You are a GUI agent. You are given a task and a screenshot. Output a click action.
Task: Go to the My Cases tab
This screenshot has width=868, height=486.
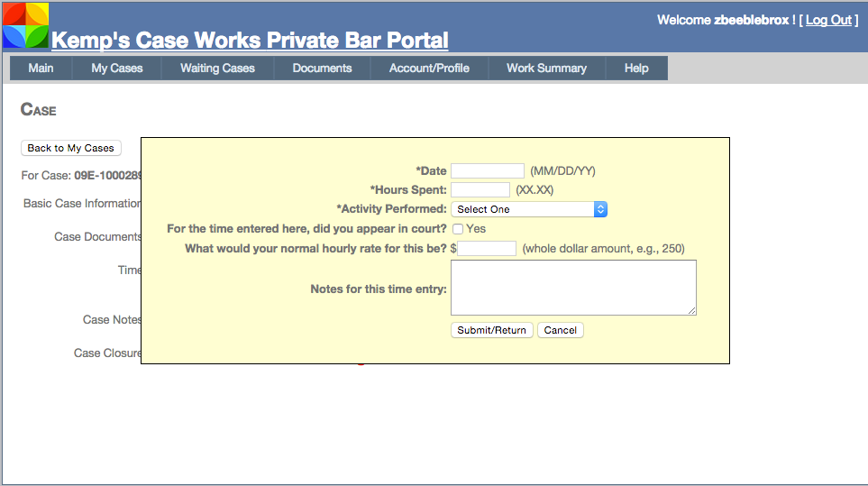pos(117,69)
